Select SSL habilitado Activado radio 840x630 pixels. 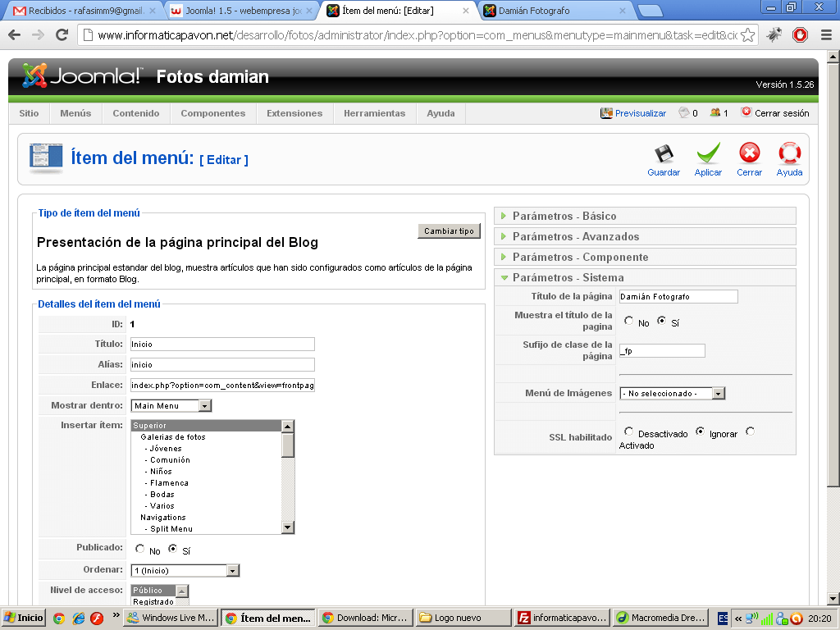(750, 431)
